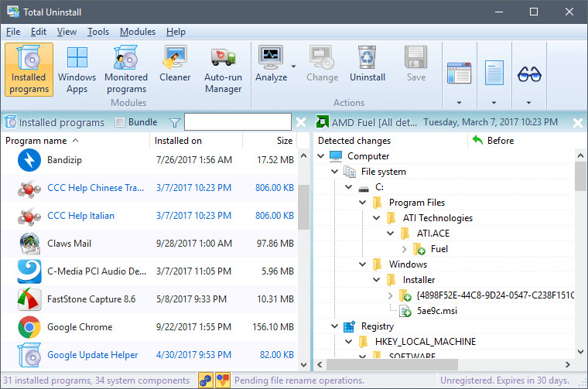Expand the Fuel folder node

point(404,249)
